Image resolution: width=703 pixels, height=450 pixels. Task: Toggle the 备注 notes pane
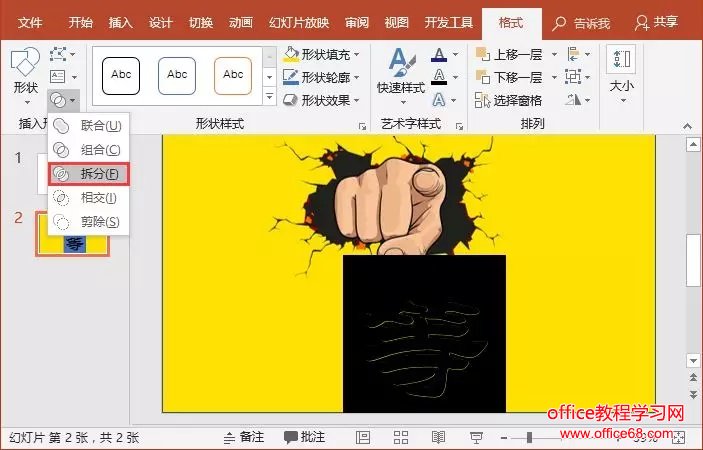pos(244,437)
